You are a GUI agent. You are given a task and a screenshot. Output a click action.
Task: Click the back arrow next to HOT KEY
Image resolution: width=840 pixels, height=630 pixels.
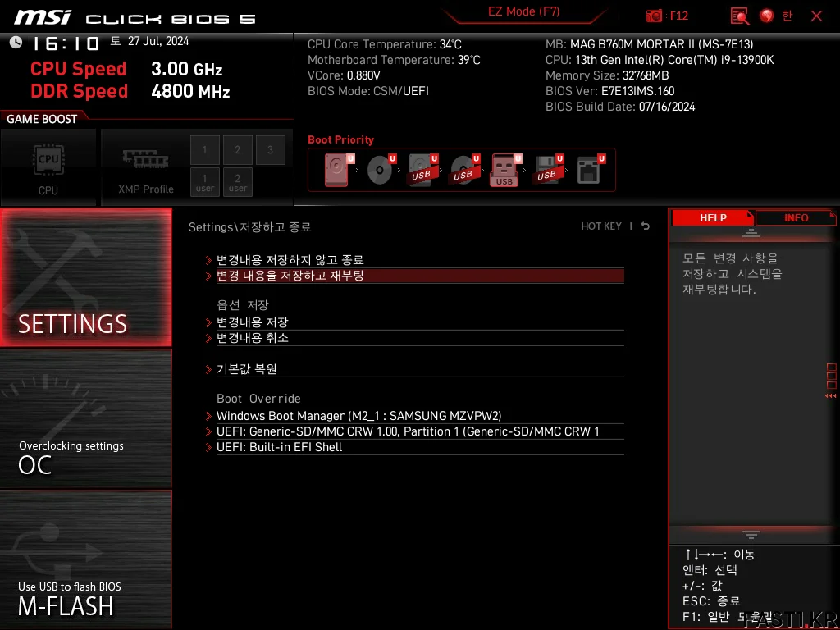tap(646, 226)
